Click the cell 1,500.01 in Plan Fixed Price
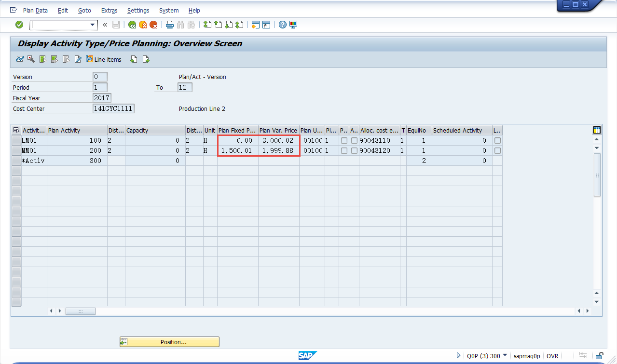This screenshot has height=364, width=617. [x=238, y=150]
